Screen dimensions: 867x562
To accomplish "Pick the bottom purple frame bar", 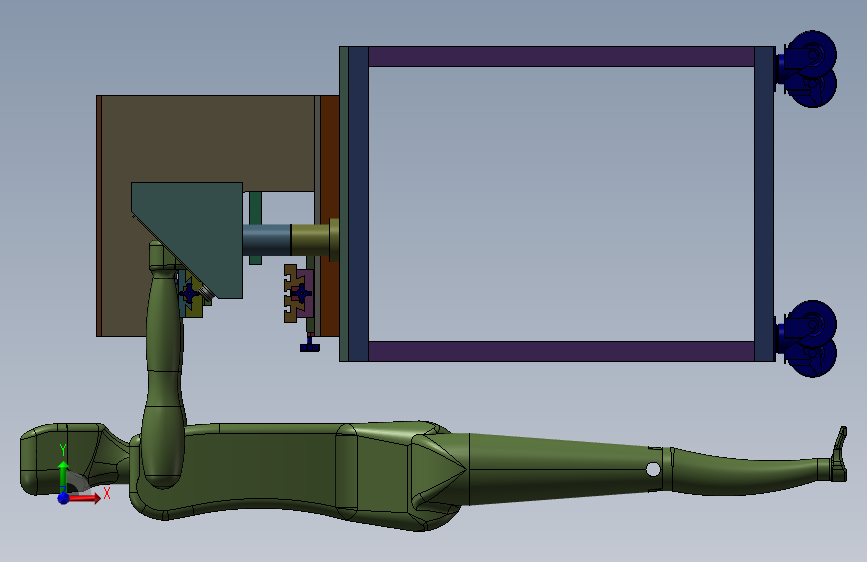I will pyautogui.click(x=561, y=351).
